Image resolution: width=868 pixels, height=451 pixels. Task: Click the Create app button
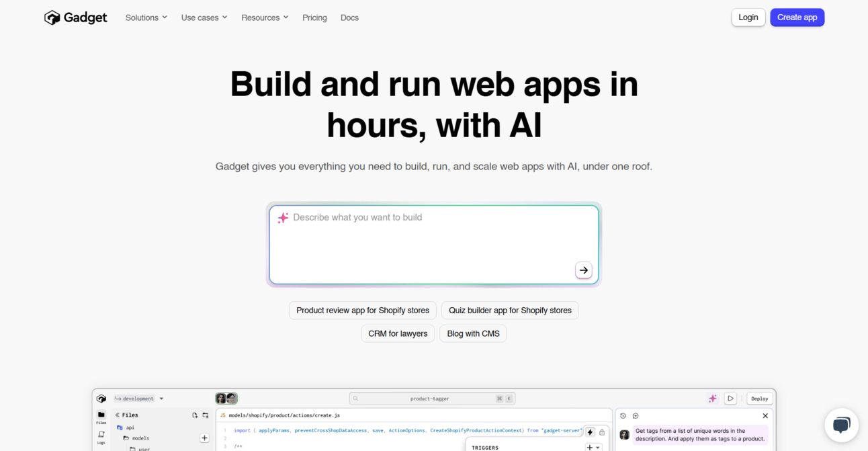click(797, 17)
